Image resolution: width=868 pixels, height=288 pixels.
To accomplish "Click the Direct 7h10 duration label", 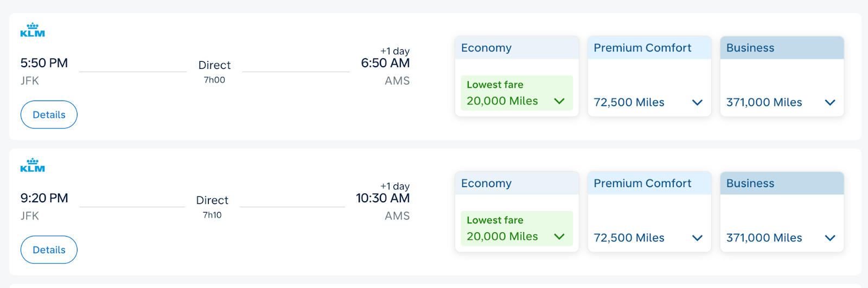I will (212, 206).
